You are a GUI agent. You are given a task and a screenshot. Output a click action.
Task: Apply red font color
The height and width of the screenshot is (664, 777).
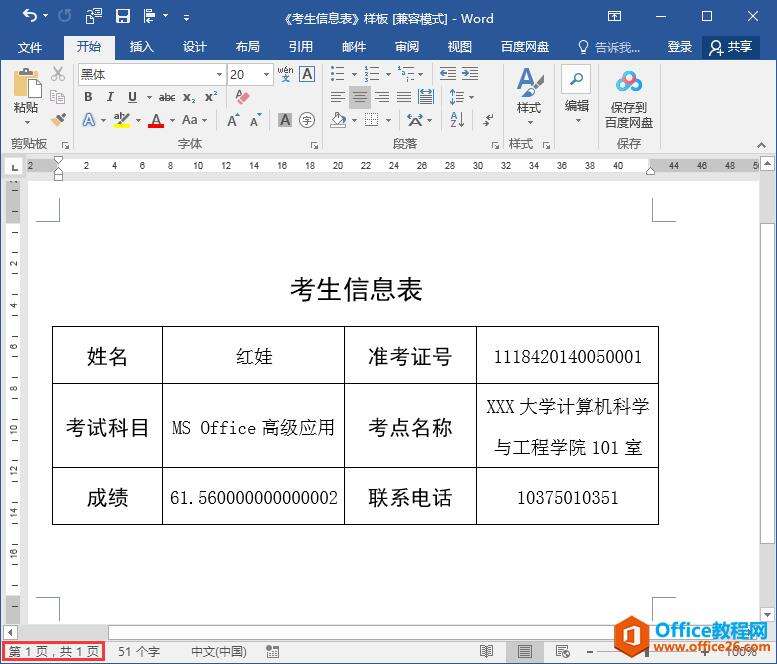point(156,120)
